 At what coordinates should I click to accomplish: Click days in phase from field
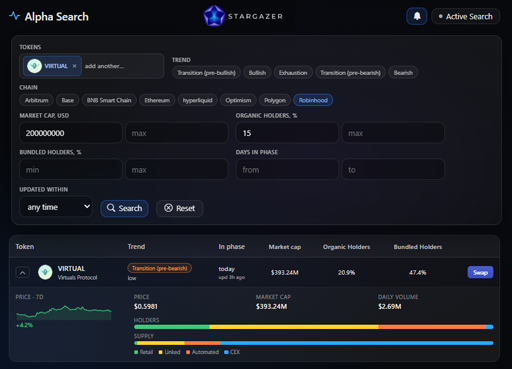(x=287, y=170)
